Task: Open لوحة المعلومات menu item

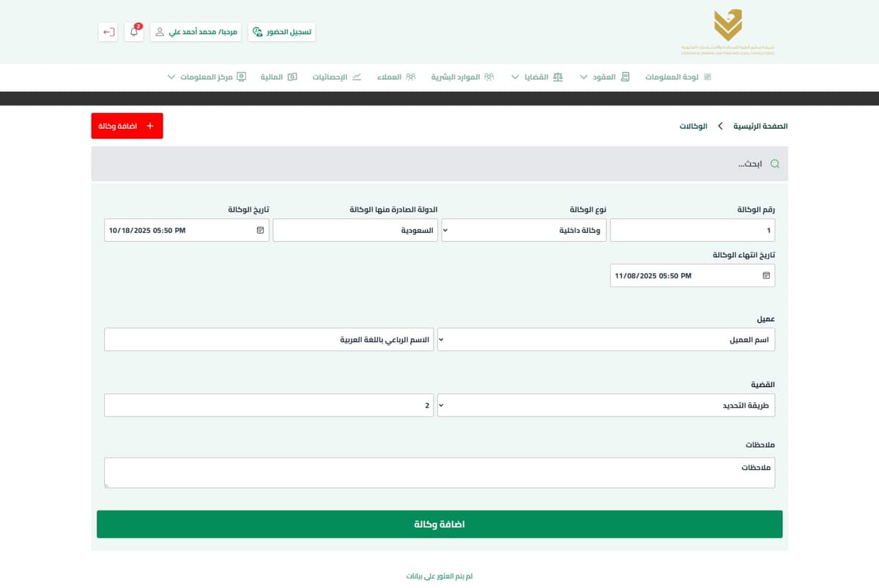Action: click(678, 77)
